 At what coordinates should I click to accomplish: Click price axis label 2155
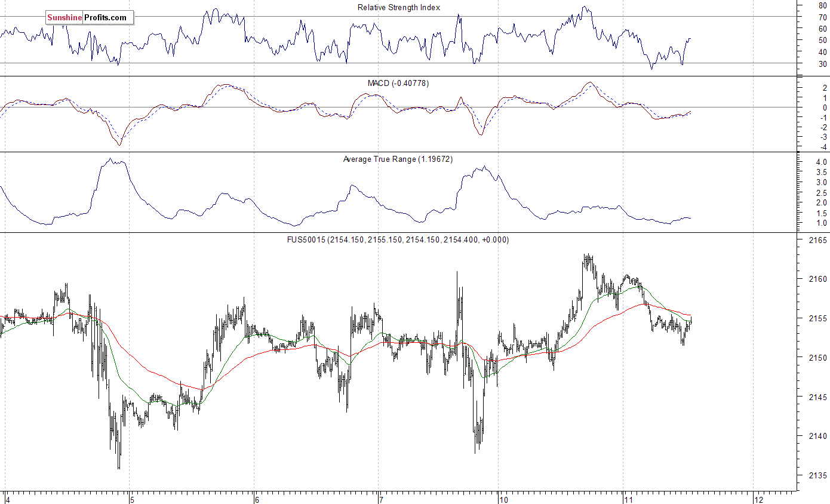point(819,318)
